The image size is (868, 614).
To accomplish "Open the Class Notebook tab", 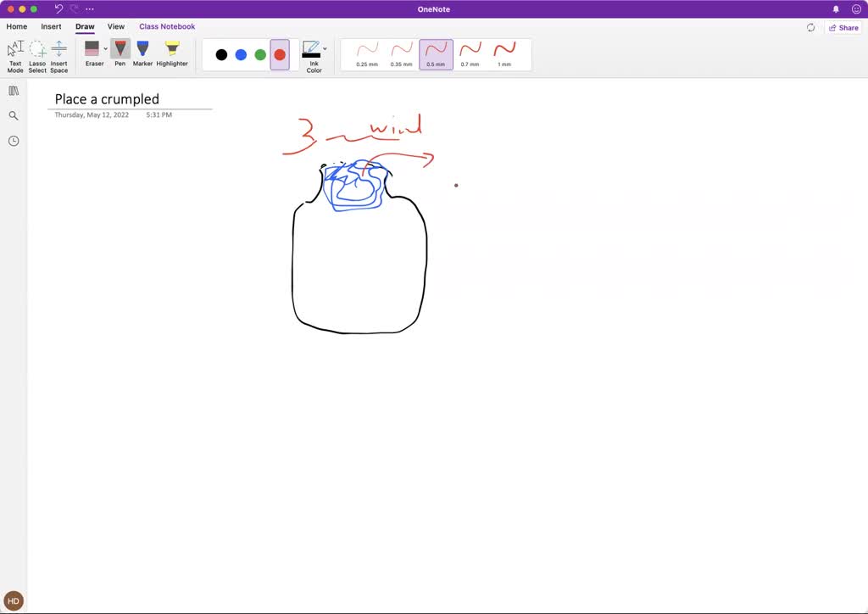I will tap(167, 26).
